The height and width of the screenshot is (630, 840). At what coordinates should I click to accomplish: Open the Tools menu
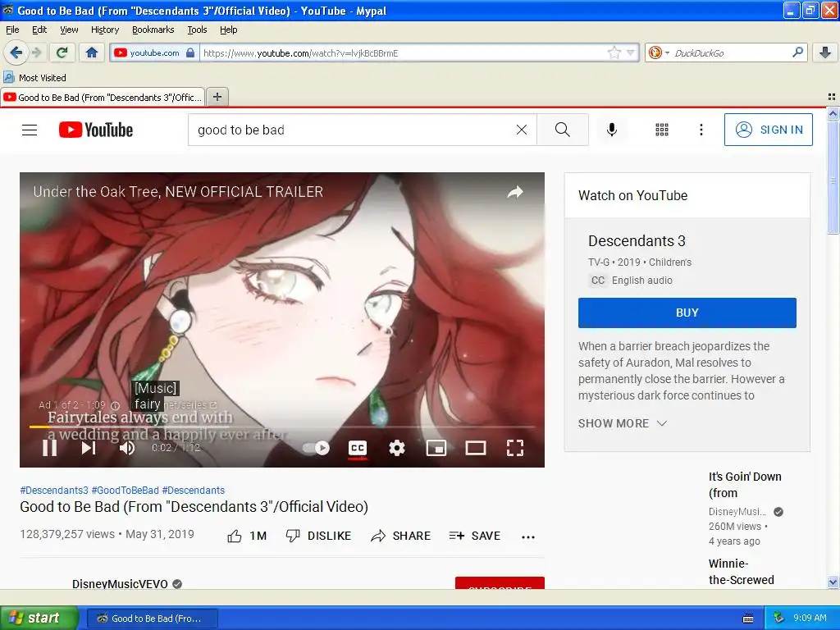point(197,30)
